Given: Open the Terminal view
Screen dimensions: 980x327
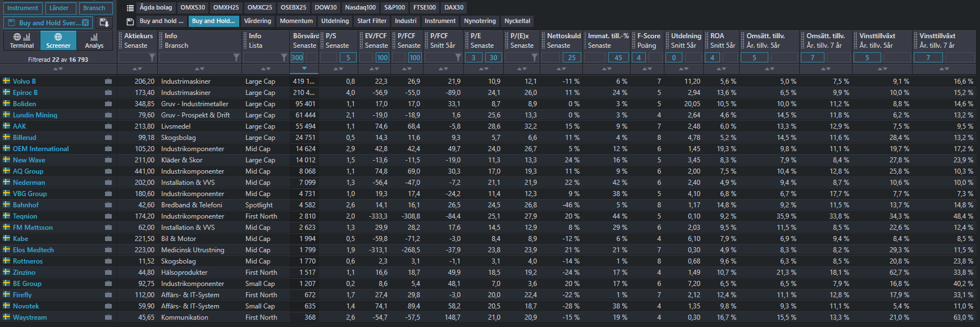Looking at the screenshot, I should pyautogui.click(x=22, y=40).
